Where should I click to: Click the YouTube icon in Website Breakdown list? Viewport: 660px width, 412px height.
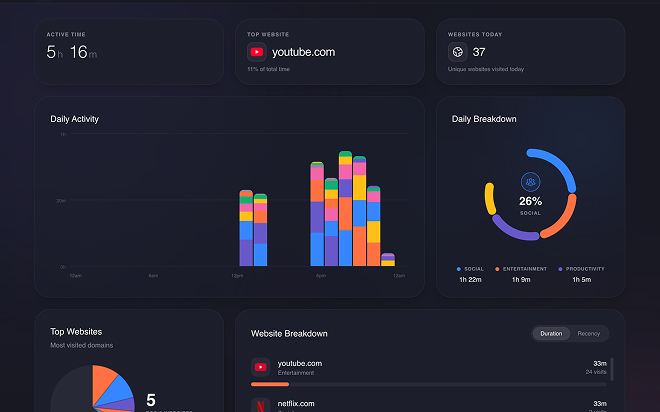(261, 367)
